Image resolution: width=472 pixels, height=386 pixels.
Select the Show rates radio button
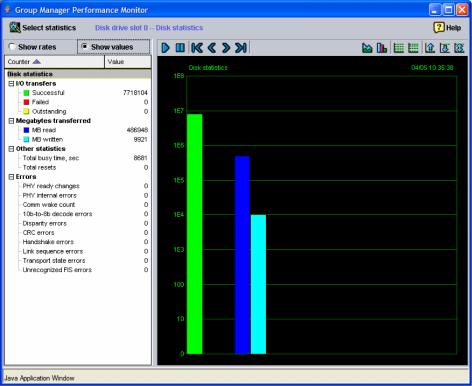point(12,47)
